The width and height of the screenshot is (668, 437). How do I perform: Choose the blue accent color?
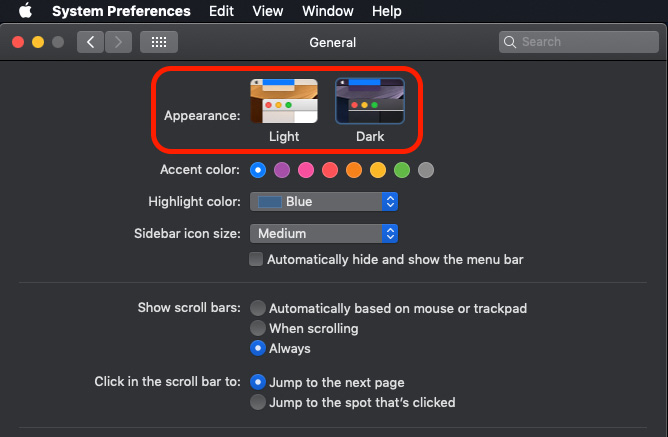tap(258, 170)
